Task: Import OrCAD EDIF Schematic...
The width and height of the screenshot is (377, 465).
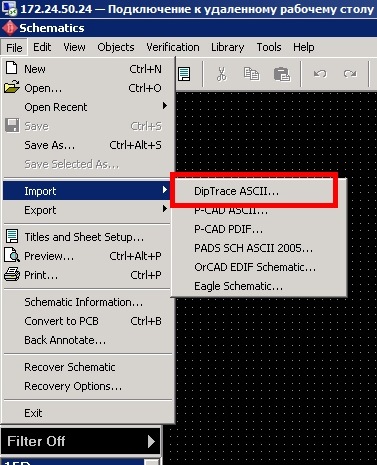Action: (x=258, y=267)
